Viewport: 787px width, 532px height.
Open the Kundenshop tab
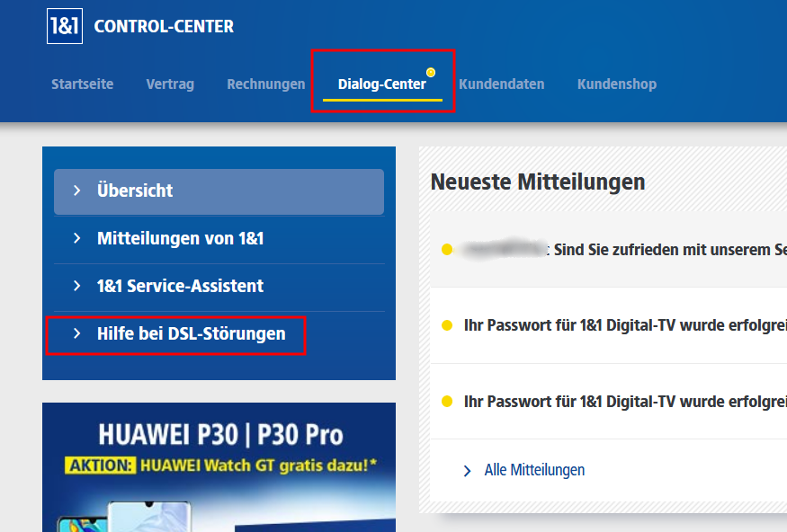(x=617, y=84)
